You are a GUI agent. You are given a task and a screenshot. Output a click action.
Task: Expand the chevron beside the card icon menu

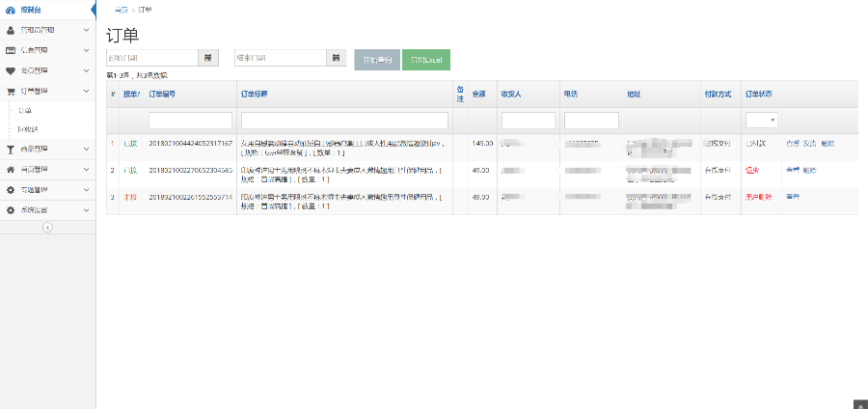86,50
